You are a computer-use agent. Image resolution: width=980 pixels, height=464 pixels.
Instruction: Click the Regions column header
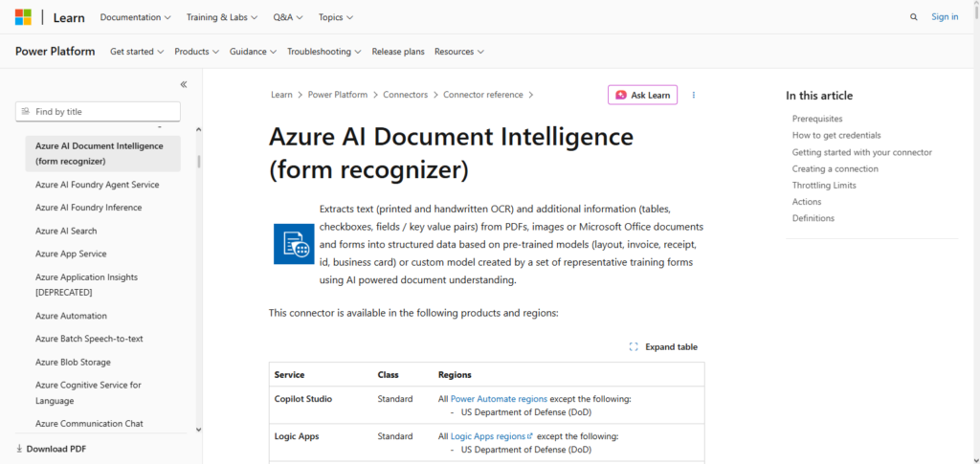point(455,375)
